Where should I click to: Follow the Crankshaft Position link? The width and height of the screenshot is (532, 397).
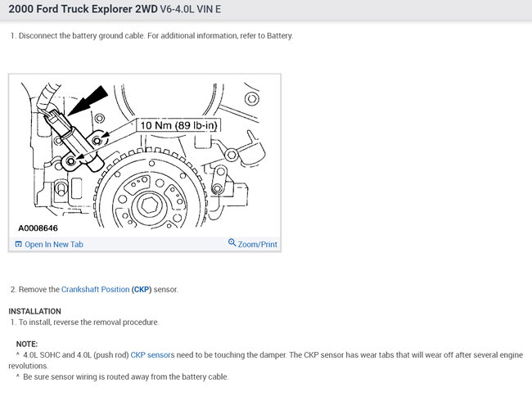click(95, 290)
